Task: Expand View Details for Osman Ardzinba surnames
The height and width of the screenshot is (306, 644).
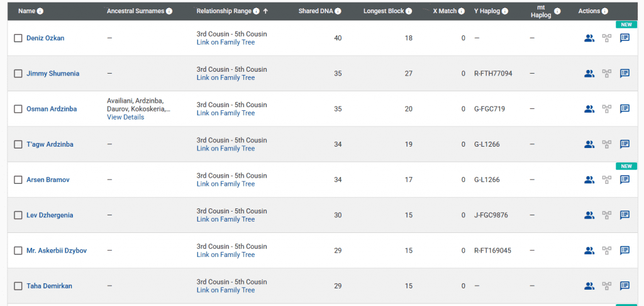Action: [x=125, y=117]
